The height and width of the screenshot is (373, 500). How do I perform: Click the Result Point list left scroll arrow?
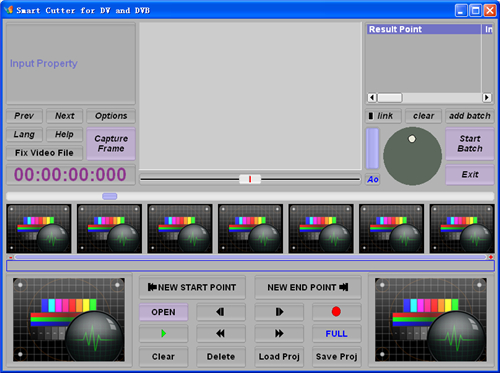click(372, 98)
